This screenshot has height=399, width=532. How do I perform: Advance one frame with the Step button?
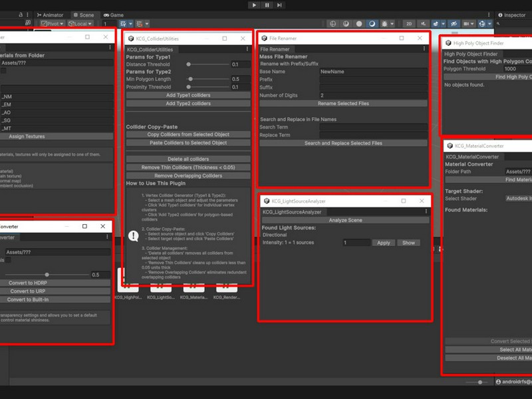click(279, 5)
